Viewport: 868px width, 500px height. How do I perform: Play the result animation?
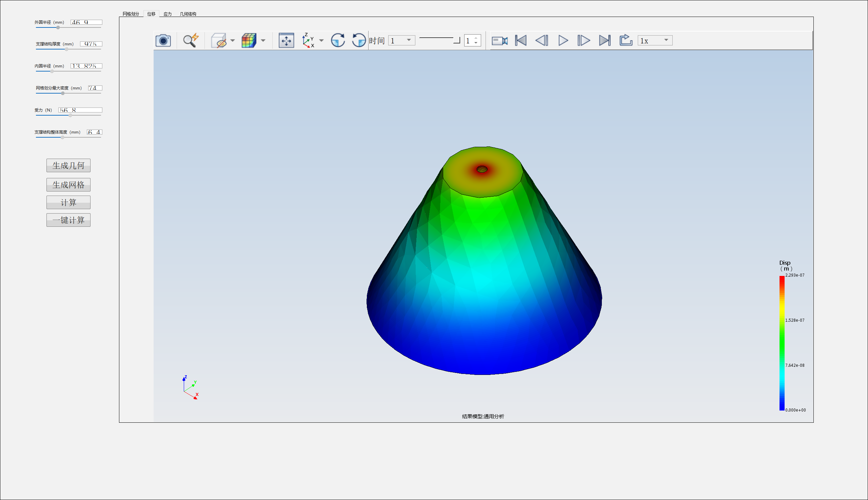pyautogui.click(x=563, y=41)
